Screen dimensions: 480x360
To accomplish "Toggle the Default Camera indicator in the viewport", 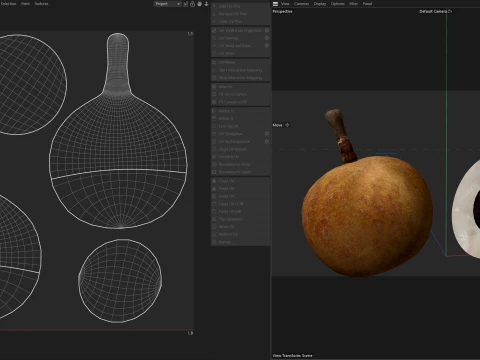I will click(x=435, y=11).
